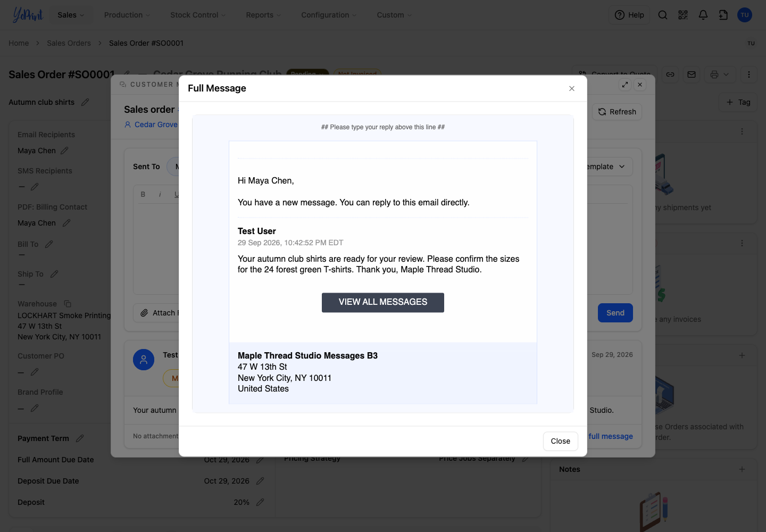Open the more options kebab menu in header
Viewport: 766px width, 532px height.
(x=749, y=74)
